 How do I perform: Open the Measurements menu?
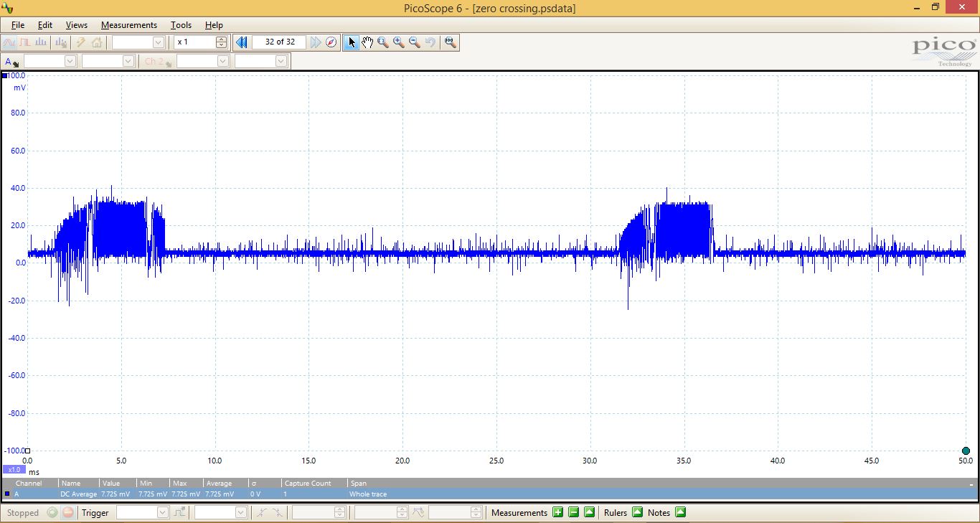(128, 25)
